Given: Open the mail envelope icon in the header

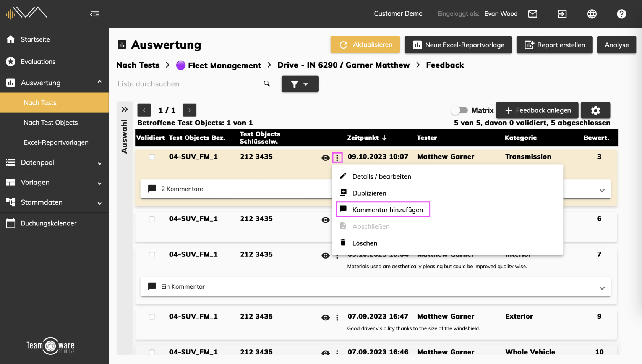Looking at the screenshot, I should [532, 14].
